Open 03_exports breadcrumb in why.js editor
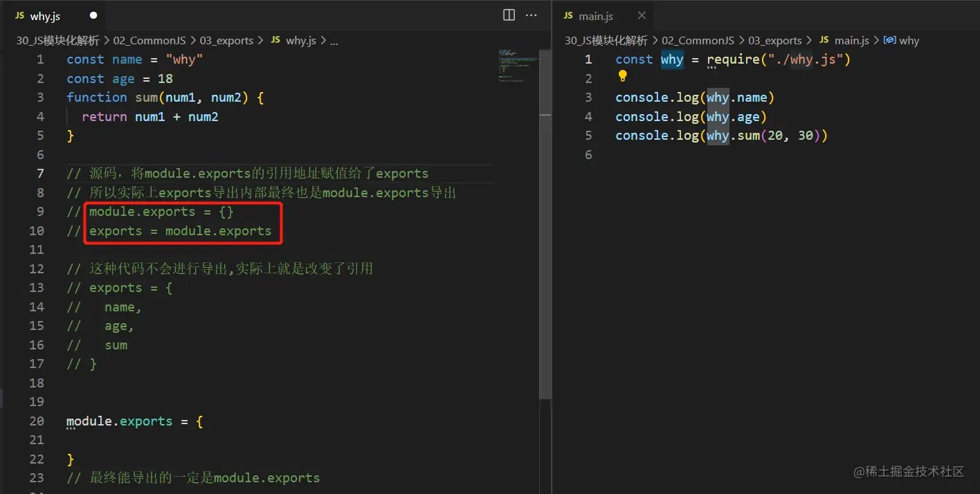This screenshot has width=980, height=494. click(x=226, y=40)
